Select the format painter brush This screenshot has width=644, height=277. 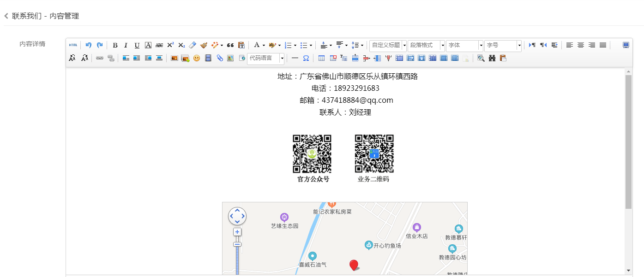click(204, 45)
